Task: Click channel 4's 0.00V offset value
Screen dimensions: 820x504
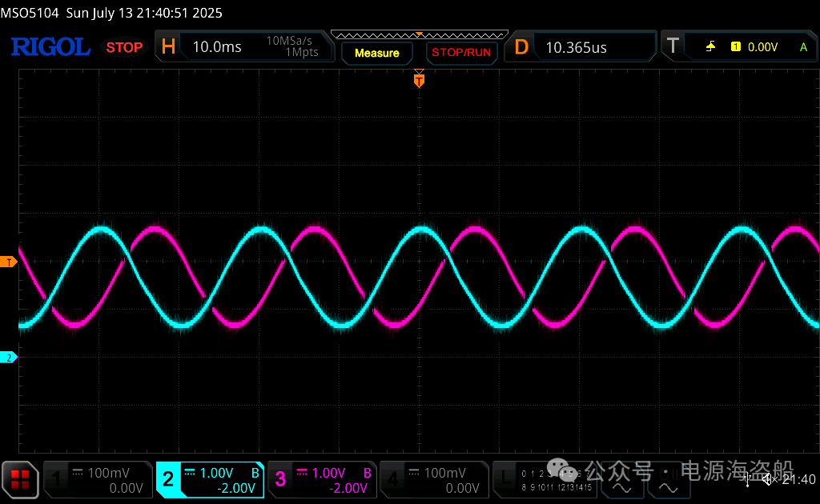Action: (x=462, y=488)
